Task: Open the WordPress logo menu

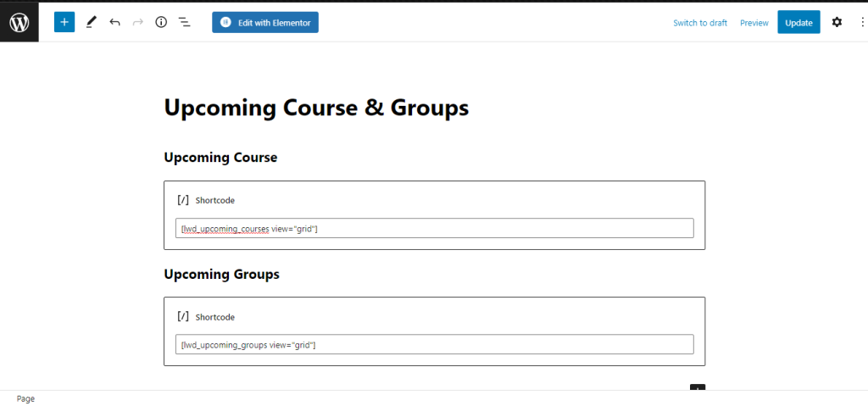Action: click(x=19, y=22)
